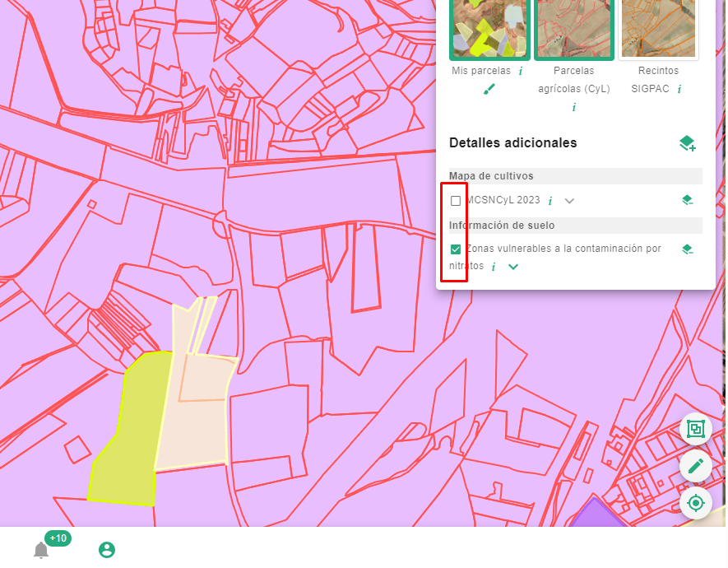Screen dimensions: 728x568
Task: Show info for Recintos SIGPAC
Action: (679, 89)
